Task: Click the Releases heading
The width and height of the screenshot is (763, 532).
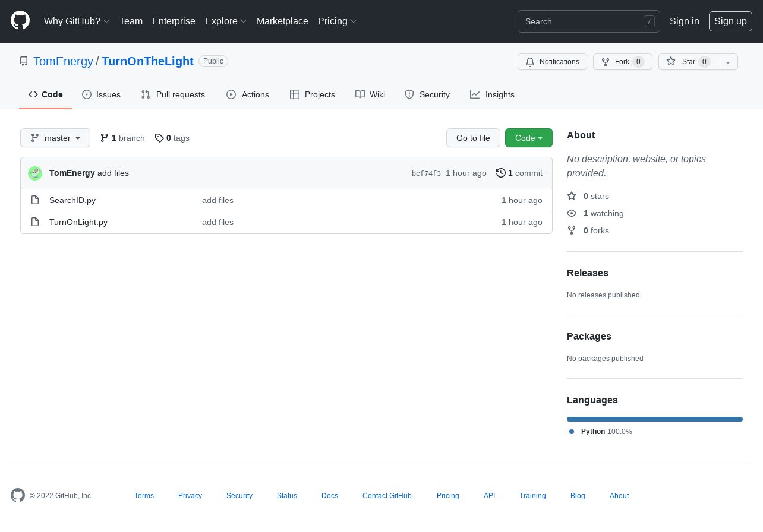Action: pyautogui.click(x=588, y=273)
